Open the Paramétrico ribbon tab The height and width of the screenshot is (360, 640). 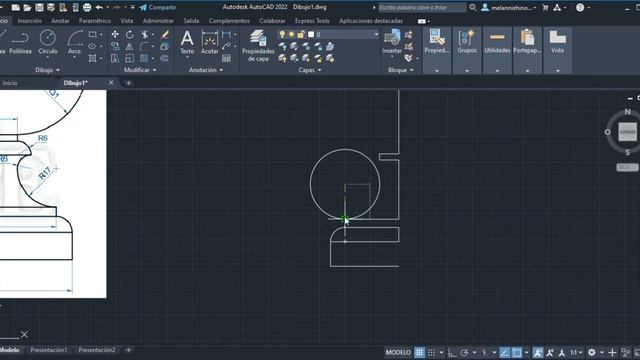click(x=95, y=20)
